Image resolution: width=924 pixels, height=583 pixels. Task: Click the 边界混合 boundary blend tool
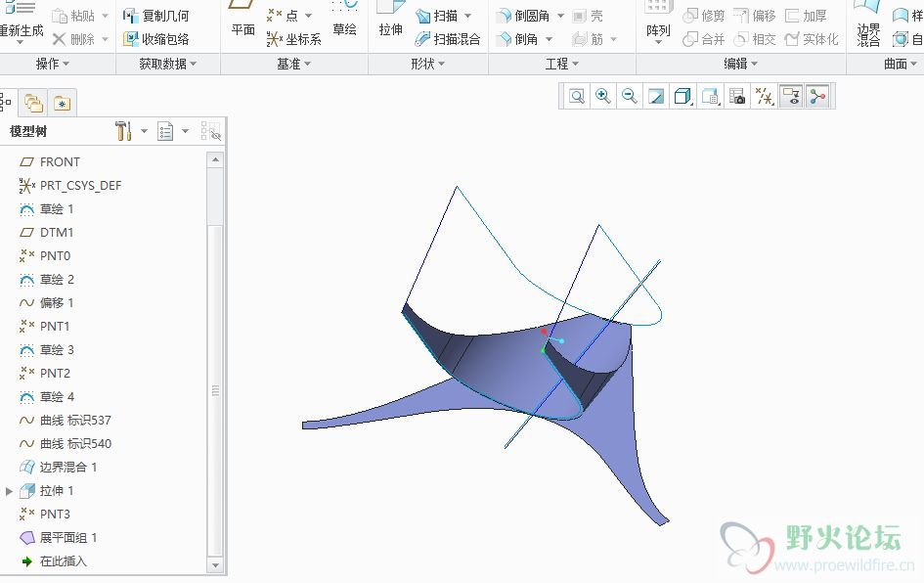(868, 23)
